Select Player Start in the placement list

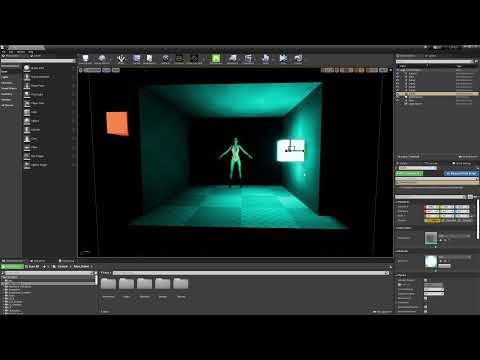click(48, 86)
